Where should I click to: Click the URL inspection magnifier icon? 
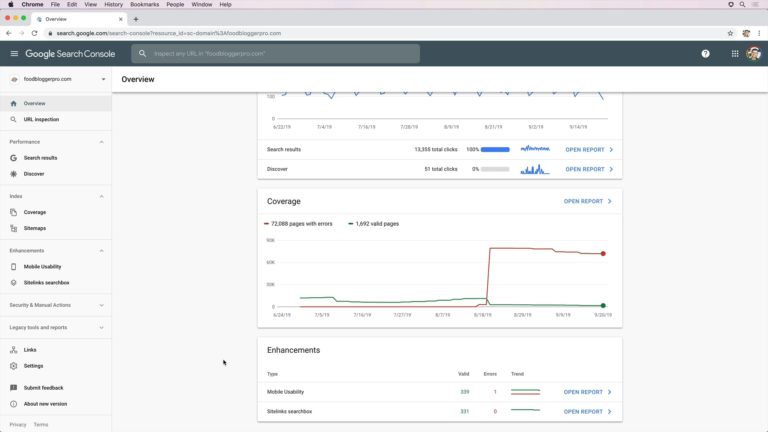[13, 120]
